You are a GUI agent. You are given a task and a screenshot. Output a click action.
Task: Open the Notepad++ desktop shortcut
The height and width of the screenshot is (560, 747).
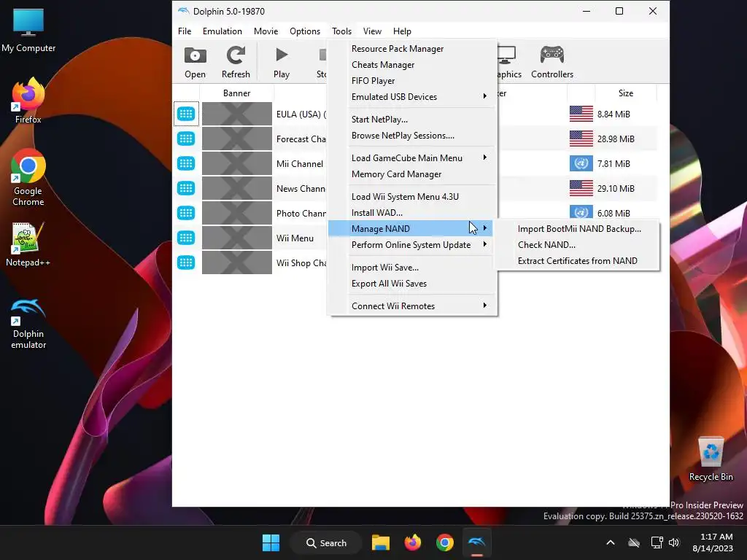coord(28,245)
